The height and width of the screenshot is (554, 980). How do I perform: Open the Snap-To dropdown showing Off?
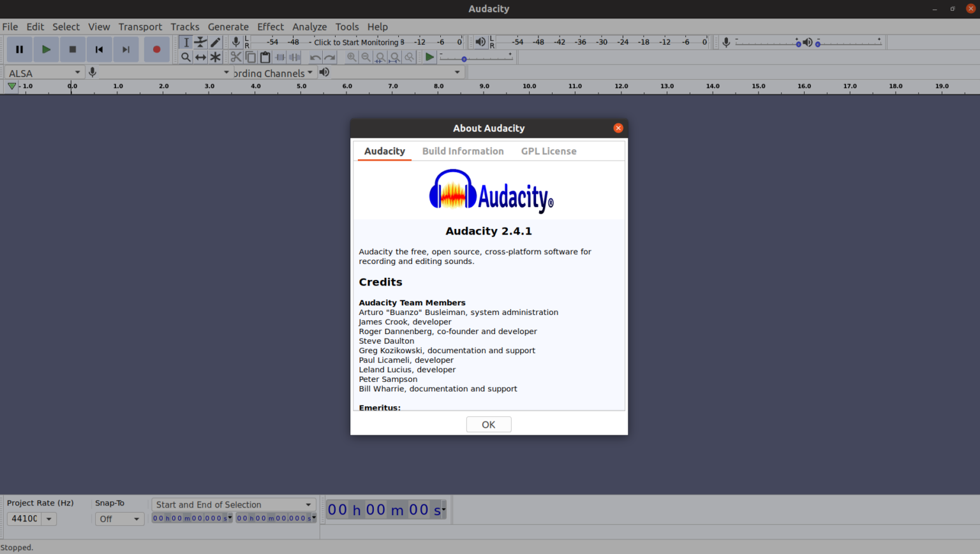coord(119,518)
